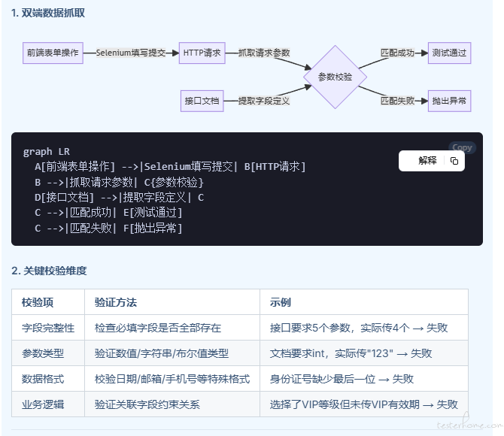Click the cell 身份证号缺少最后一位 → 失败
Image resolution: width=504 pixels, height=436 pixels.
tap(364, 379)
